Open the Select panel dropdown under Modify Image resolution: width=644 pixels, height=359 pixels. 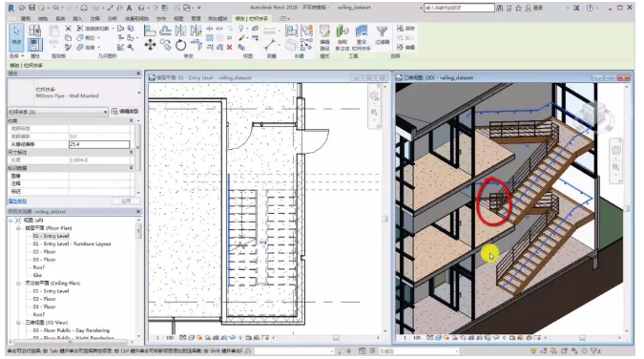point(17,56)
